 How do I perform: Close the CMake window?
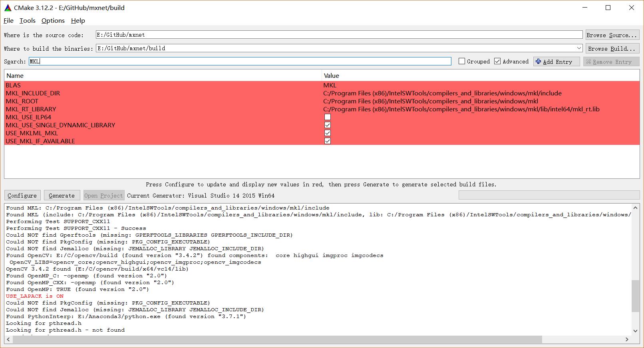(x=632, y=8)
